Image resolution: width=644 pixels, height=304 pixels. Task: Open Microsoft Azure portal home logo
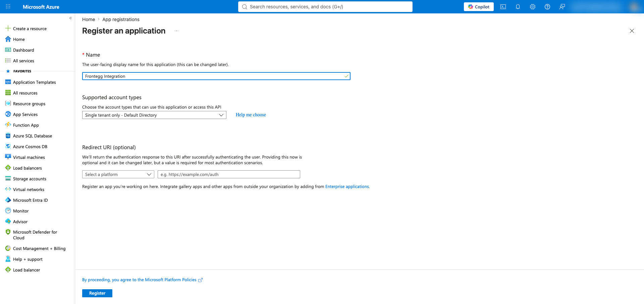[x=41, y=7]
